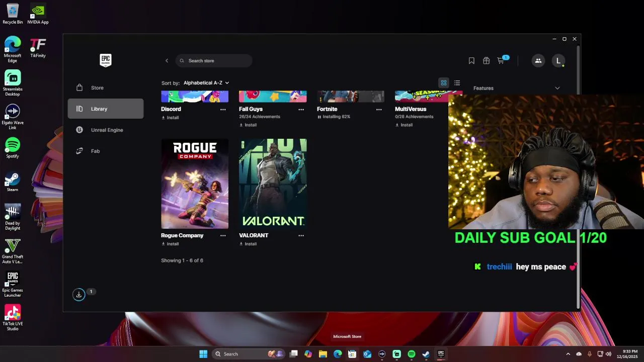Open Steam from the taskbar
The height and width of the screenshot is (362, 644).
(426, 354)
